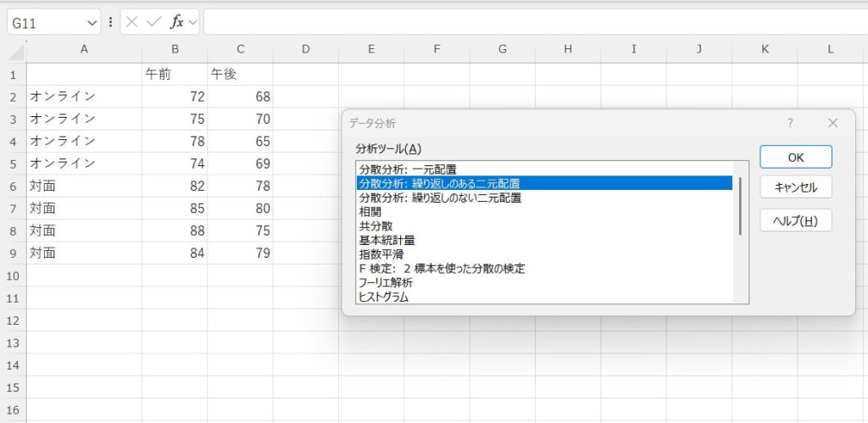
Task: Select 分散分析: 一元配置 in the list
Action: point(409,169)
